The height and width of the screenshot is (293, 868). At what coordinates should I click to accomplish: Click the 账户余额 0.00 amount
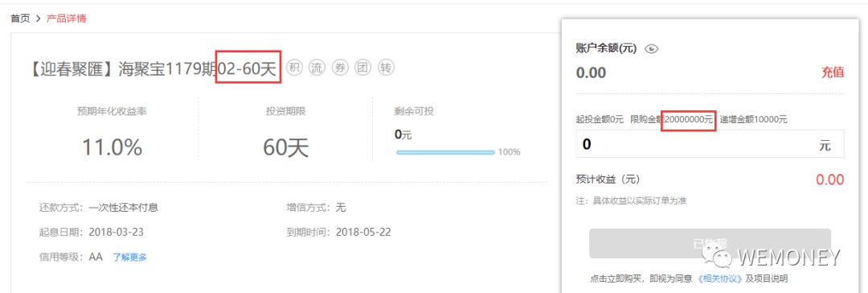pyautogui.click(x=591, y=72)
